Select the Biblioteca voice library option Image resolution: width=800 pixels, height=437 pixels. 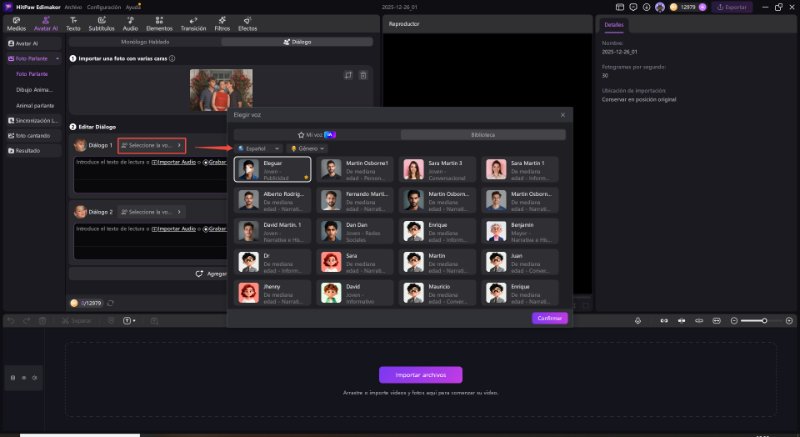pyautogui.click(x=483, y=134)
